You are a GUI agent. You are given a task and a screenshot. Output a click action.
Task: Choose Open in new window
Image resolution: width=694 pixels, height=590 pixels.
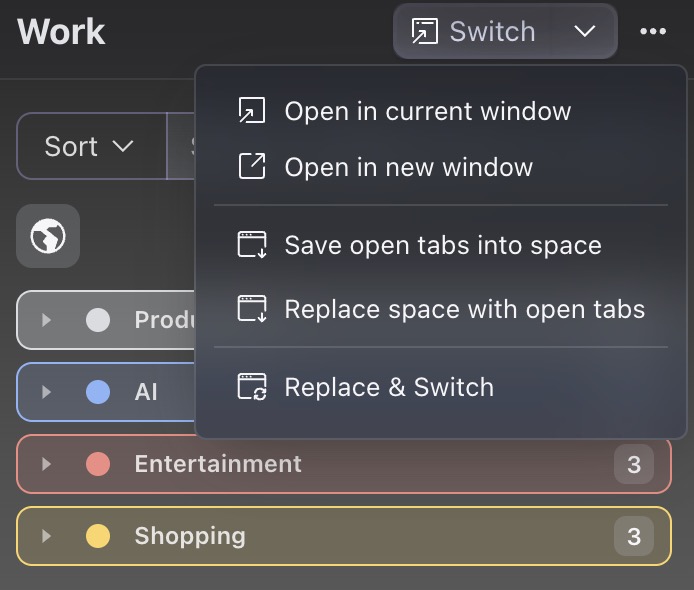[x=408, y=167]
